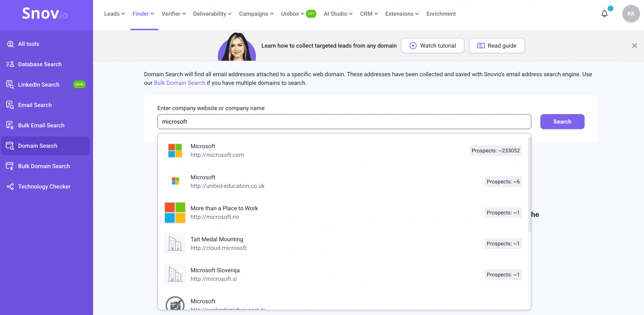Expand the Campaigns dropdown menu
This screenshot has width=644, height=315.
pos(256,14)
